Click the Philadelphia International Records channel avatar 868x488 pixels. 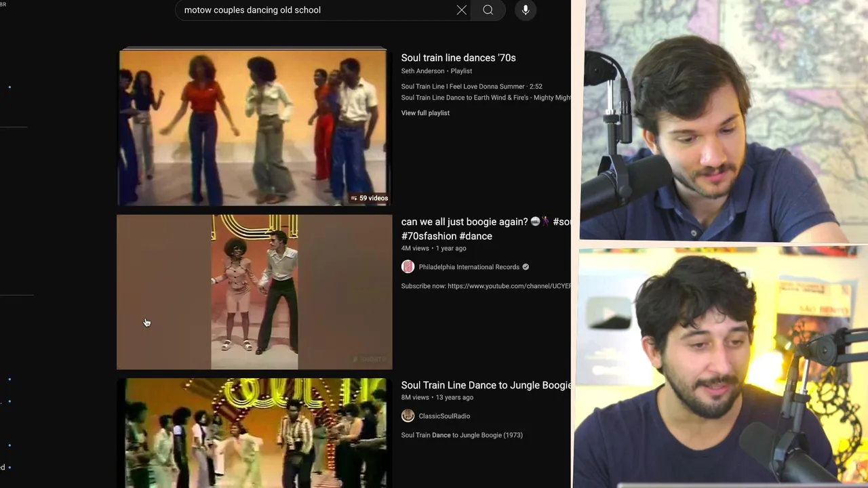[408, 267]
